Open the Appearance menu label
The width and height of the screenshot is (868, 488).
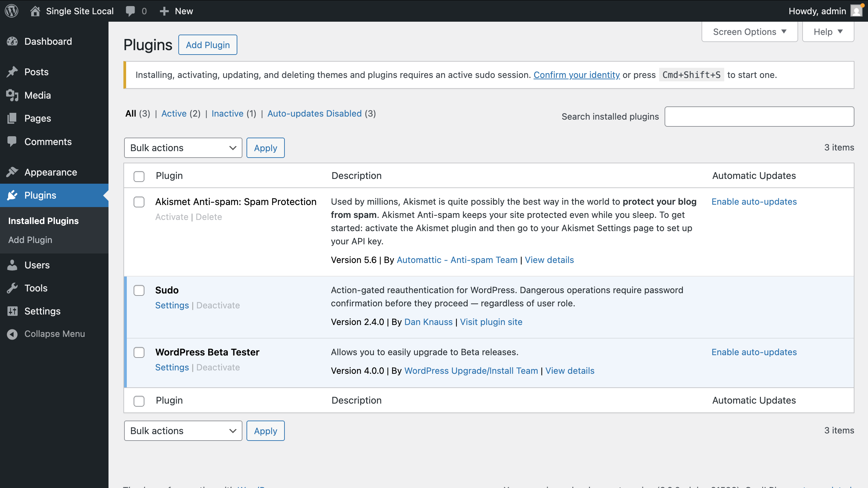(x=51, y=172)
